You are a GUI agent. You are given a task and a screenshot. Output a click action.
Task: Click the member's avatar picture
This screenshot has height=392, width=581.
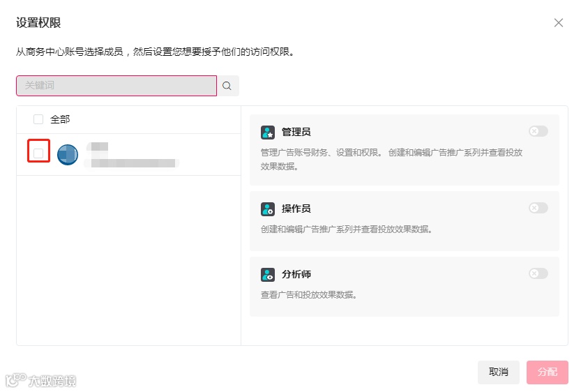[x=68, y=154]
